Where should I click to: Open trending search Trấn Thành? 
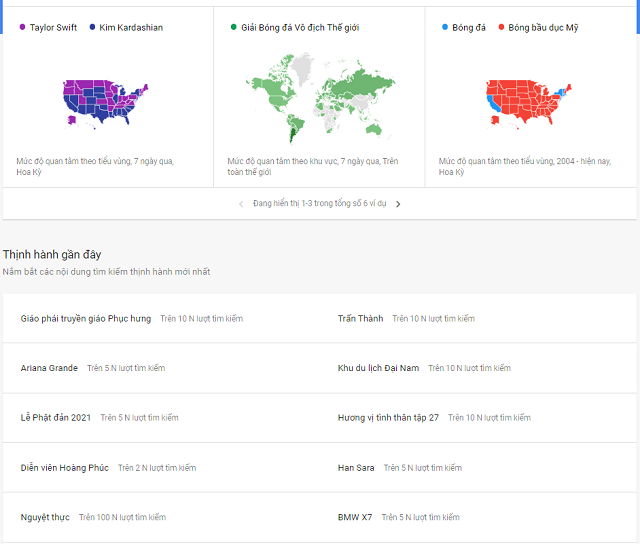pos(360,319)
